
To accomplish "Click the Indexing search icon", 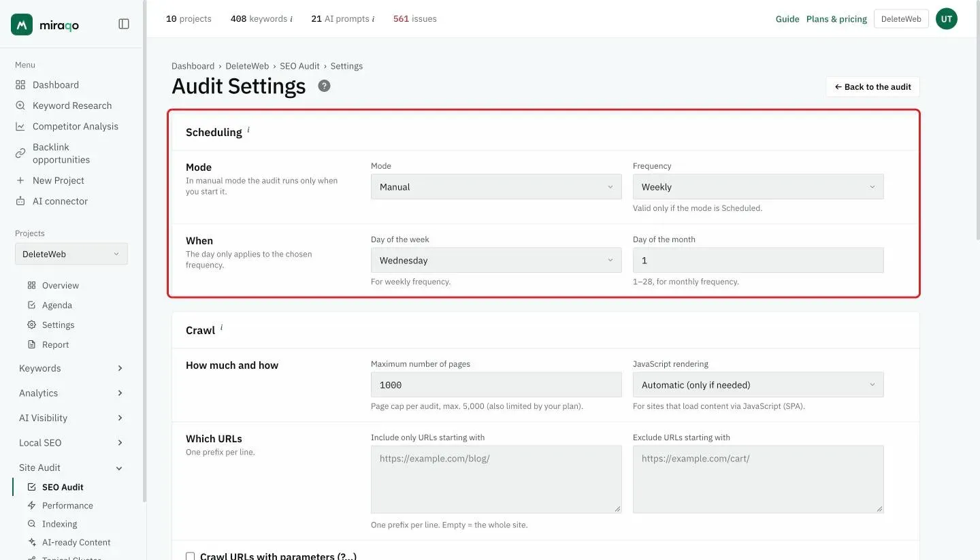I will (x=31, y=524).
